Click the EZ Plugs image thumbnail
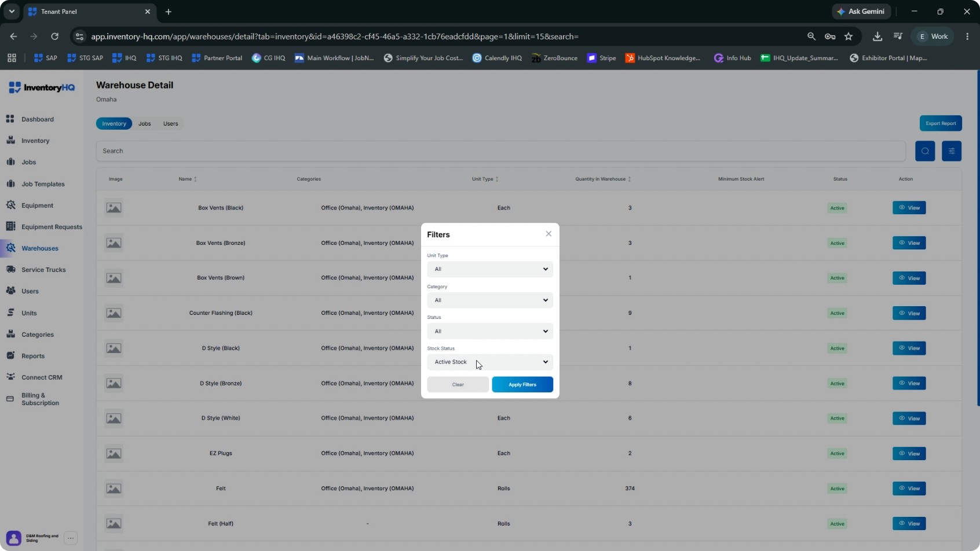980x551 pixels. click(x=114, y=454)
